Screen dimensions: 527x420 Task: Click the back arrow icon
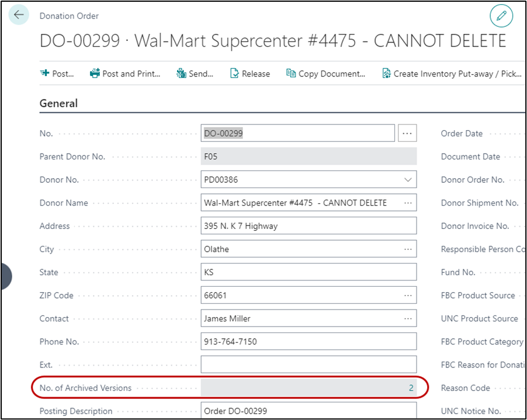19,15
